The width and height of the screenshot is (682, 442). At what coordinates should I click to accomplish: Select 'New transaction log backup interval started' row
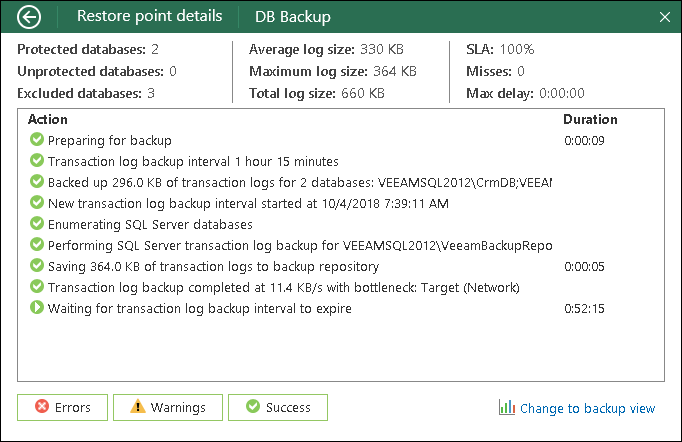click(x=341, y=203)
